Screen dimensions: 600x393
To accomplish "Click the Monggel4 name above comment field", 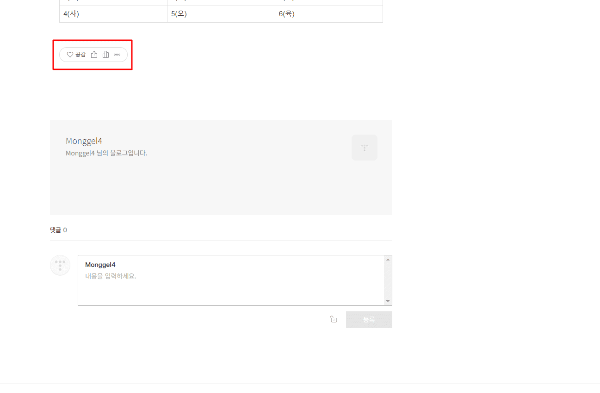I will (100, 264).
